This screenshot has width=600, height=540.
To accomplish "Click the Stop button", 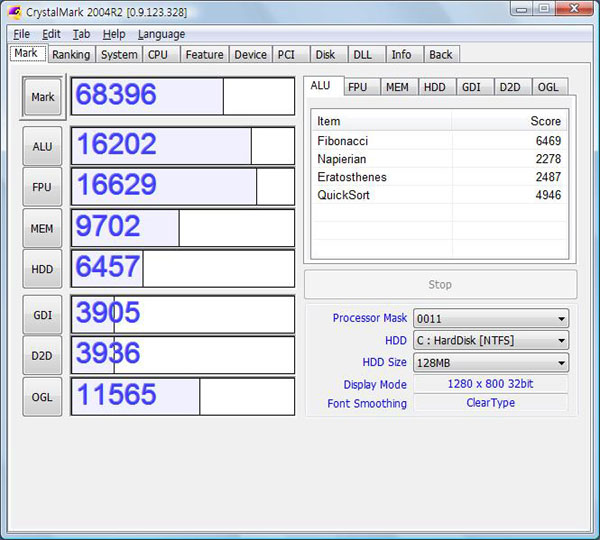I will (x=440, y=284).
